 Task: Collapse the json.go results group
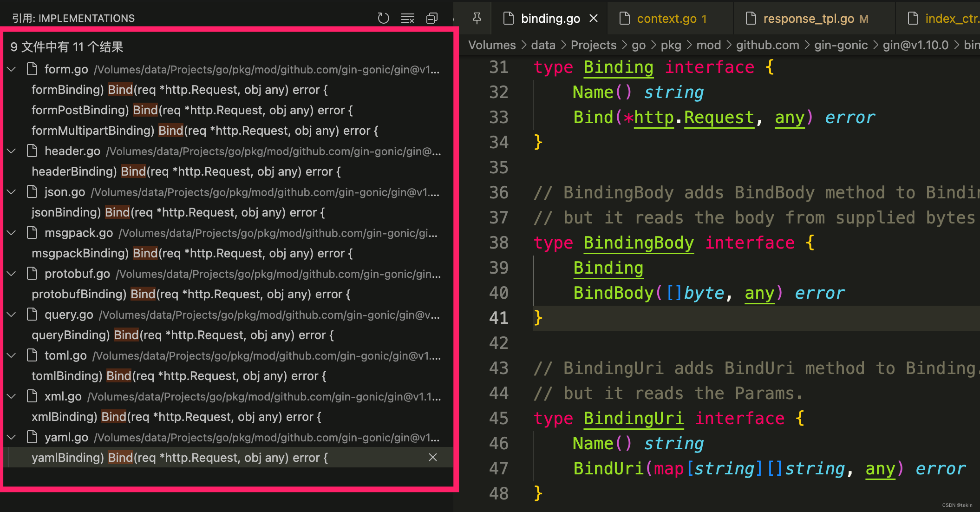click(12, 192)
